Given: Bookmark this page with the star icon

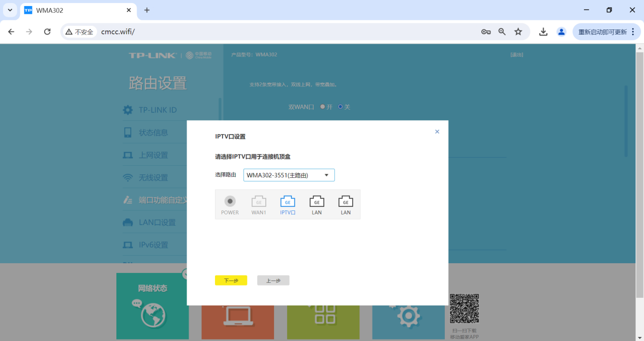Looking at the screenshot, I should pyautogui.click(x=518, y=32).
